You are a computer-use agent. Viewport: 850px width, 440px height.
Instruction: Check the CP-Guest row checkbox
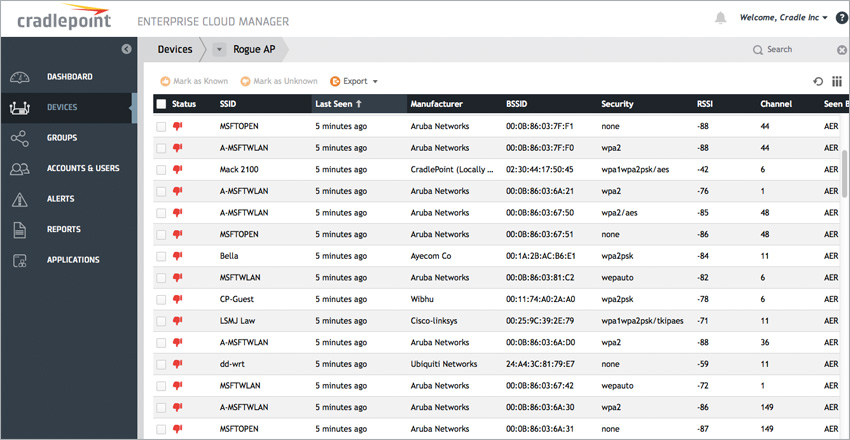[x=161, y=300]
